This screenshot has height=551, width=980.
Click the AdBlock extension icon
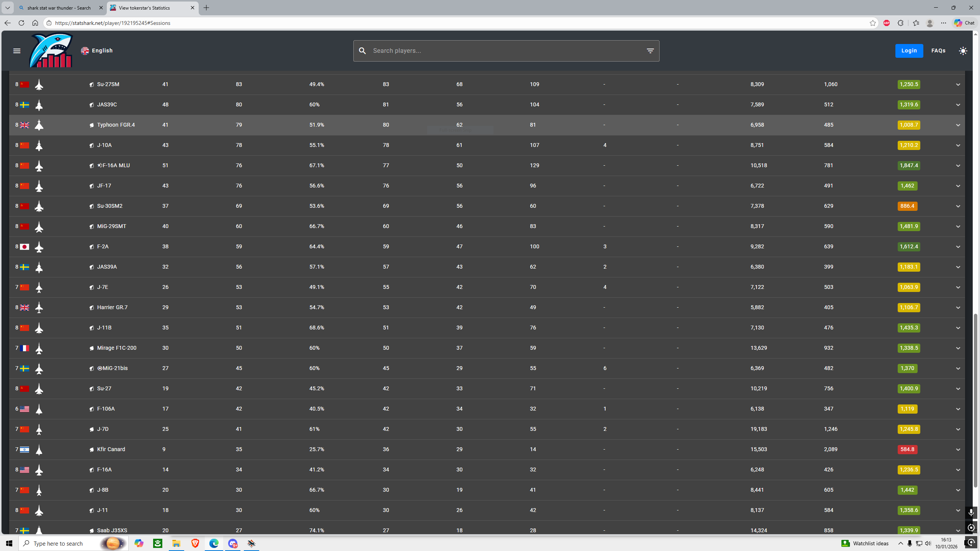pos(886,23)
